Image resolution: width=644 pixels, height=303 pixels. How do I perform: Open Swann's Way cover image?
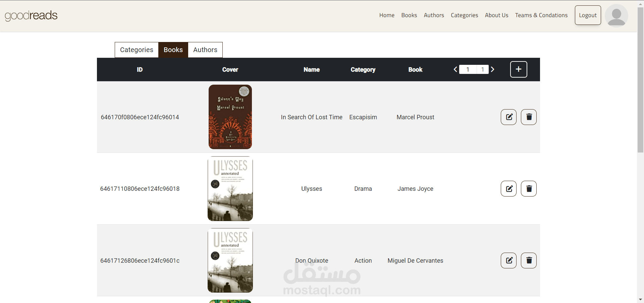(230, 117)
